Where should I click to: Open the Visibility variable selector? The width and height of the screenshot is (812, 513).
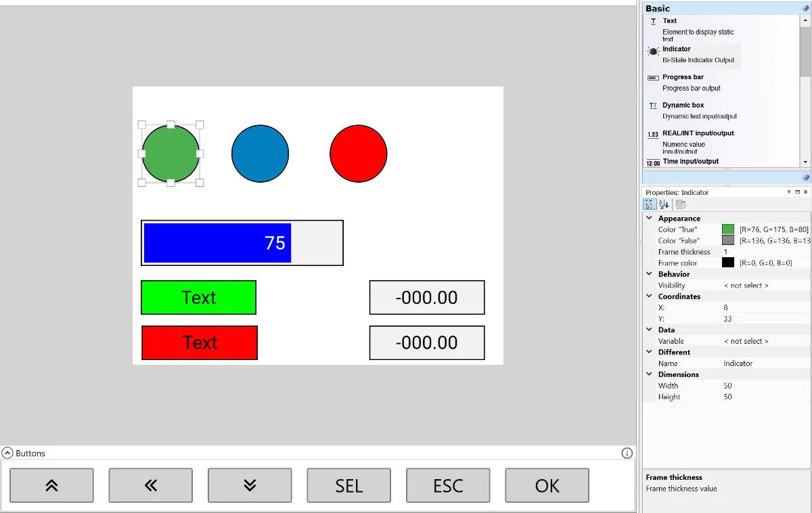pyautogui.click(x=746, y=286)
